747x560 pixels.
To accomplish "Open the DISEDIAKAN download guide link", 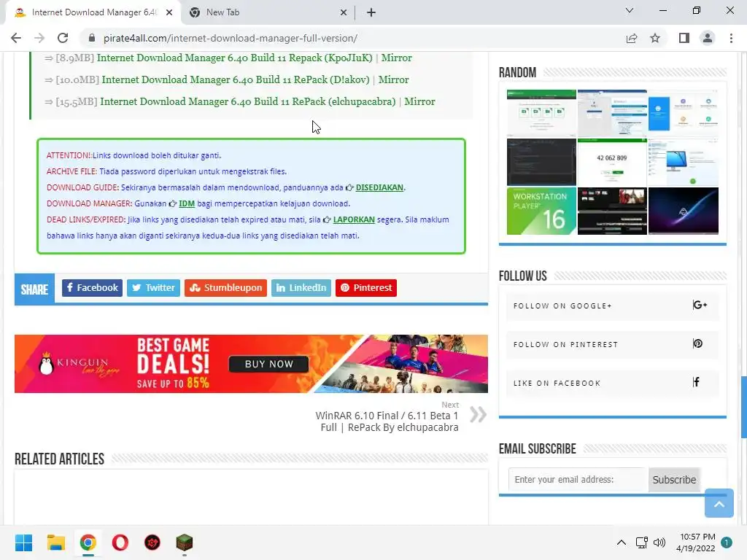I will coord(379,187).
